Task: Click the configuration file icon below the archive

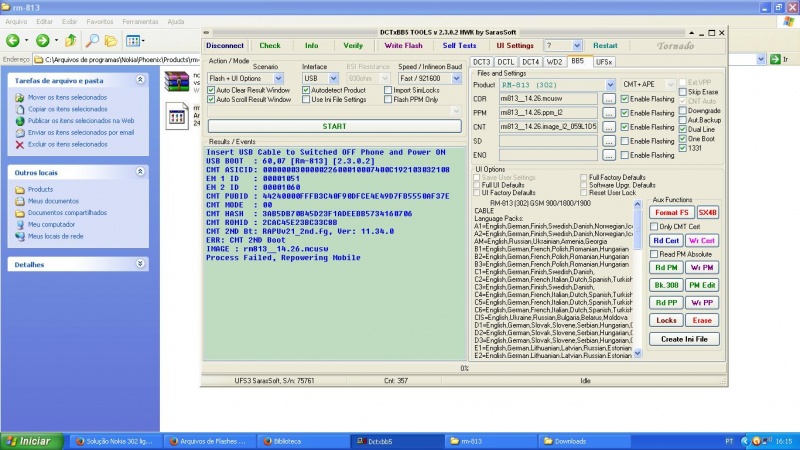Action: [177, 116]
